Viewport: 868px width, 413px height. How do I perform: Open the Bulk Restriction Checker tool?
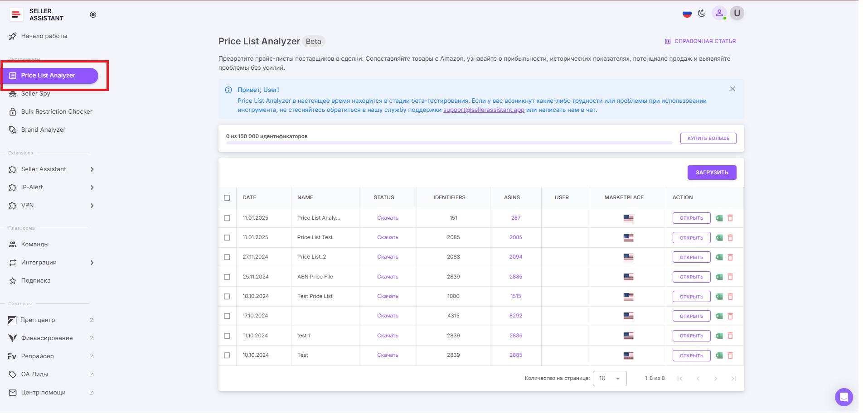56,111
